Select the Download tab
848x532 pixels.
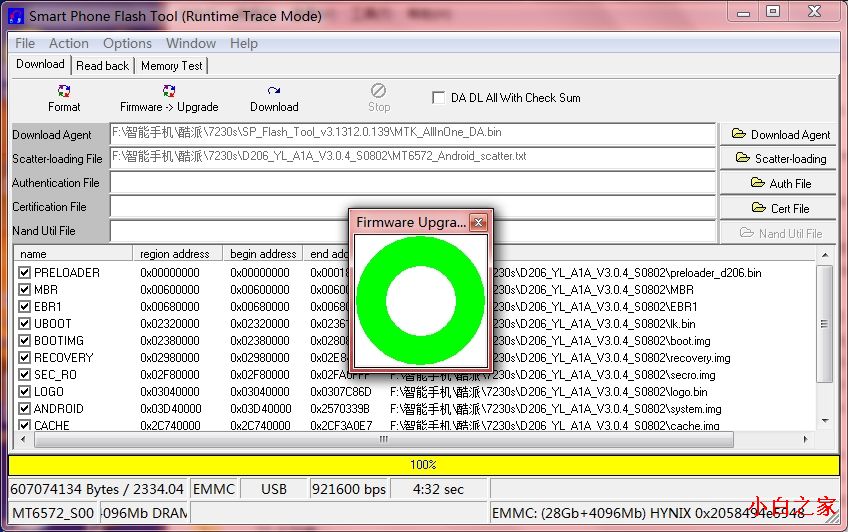40,64
